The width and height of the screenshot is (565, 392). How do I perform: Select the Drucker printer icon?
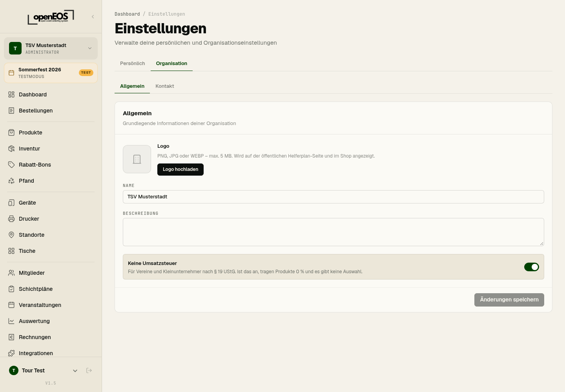coord(11,219)
